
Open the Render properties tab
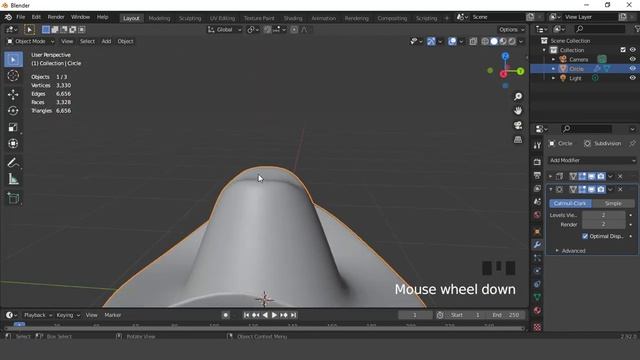coord(537,162)
